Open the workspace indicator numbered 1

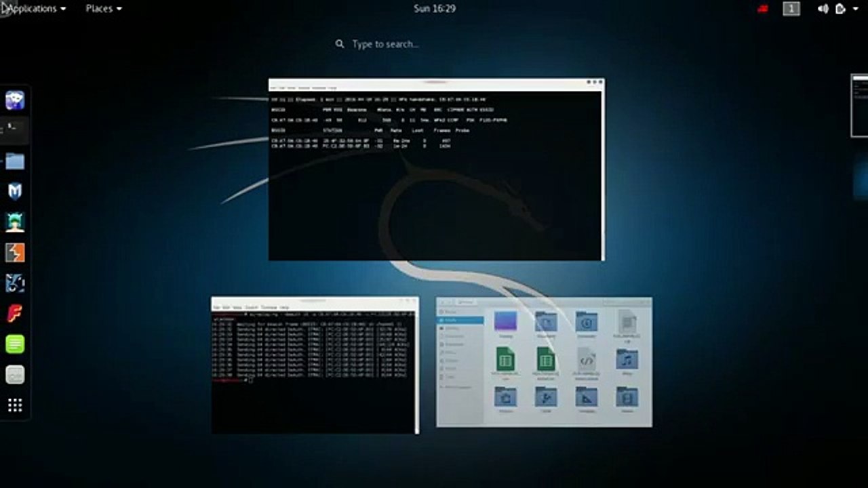point(791,9)
